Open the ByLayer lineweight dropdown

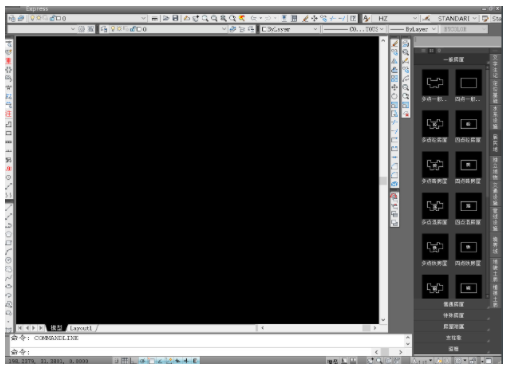pyautogui.click(x=413, y=29)
